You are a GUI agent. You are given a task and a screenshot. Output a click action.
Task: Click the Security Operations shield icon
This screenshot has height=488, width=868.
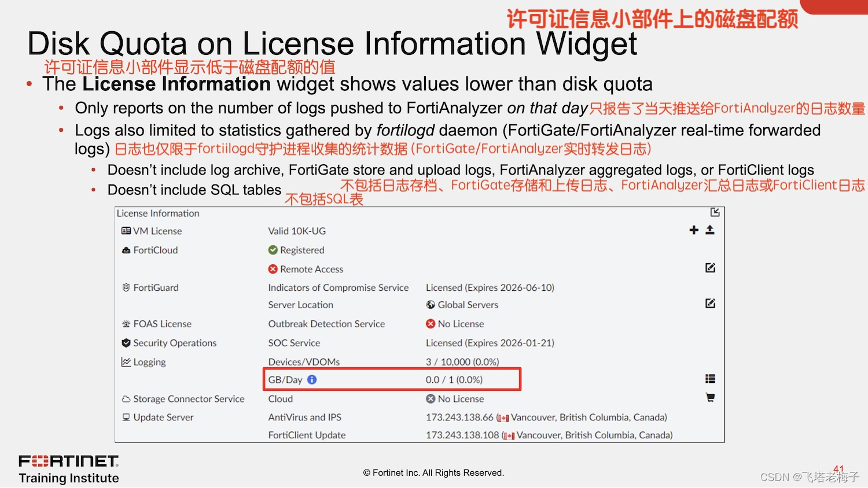coord(126,343)
